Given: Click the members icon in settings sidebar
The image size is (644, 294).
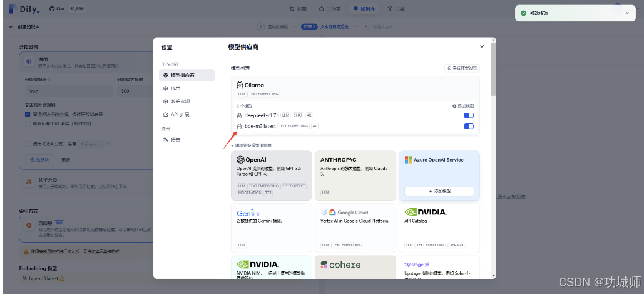Looking at the screenshot, I should coord(165,88).
